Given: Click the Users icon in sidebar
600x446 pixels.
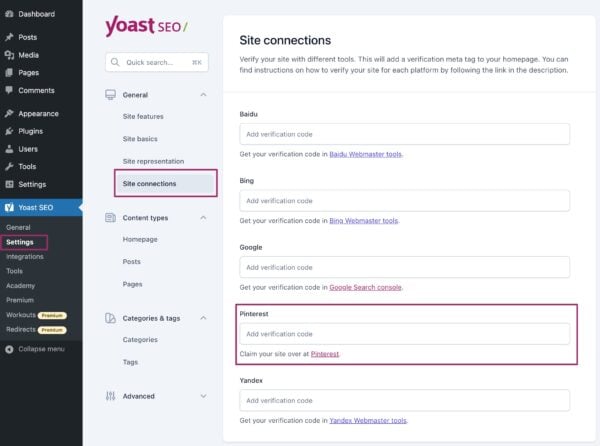Looking at the screenshot, I should [9, 149].
